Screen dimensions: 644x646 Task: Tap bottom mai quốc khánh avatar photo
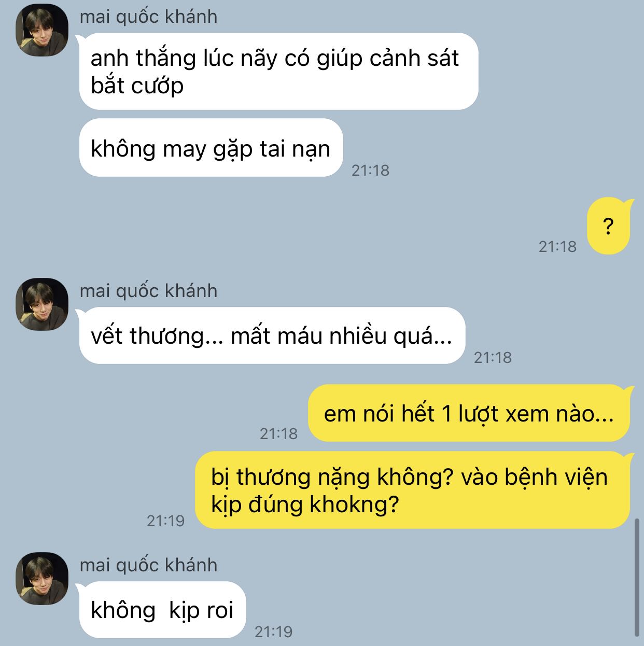click(x=42, y=579)
